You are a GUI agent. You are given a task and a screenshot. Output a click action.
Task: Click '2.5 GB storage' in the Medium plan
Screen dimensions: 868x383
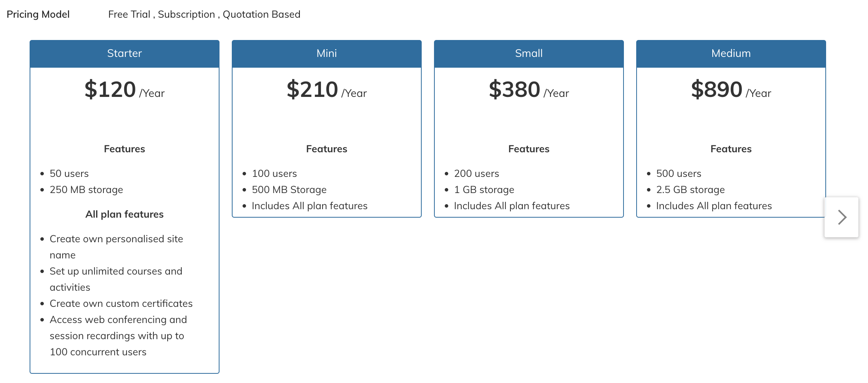(x=690, y=190)
